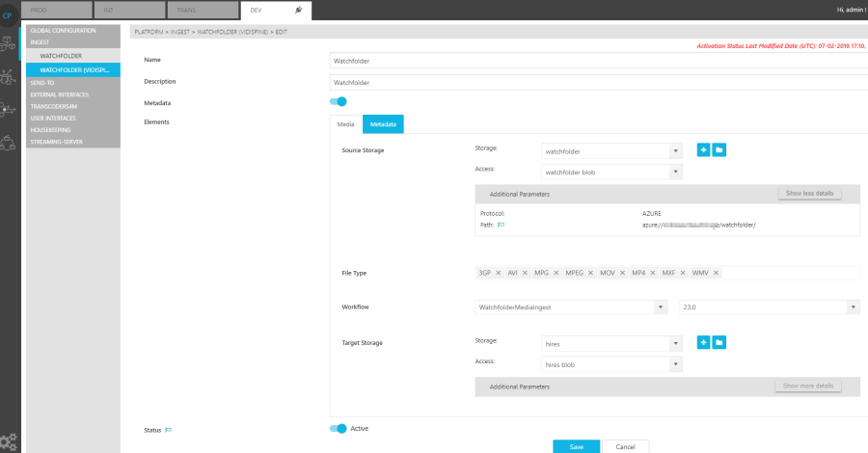Click Show less details button
Screen dimensions: 868x453
coord(809,194)
